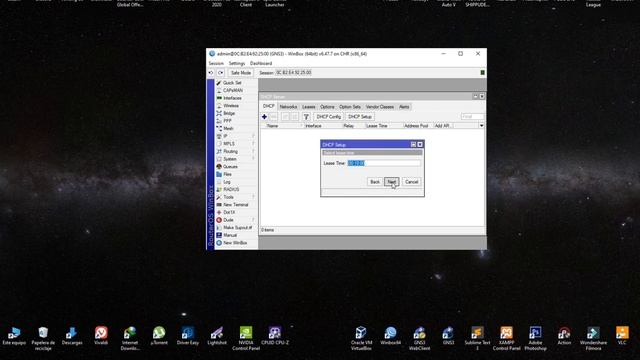Close the DHCP Server window
This screenshot has width=640, height=360.
[x=482, y=96]
